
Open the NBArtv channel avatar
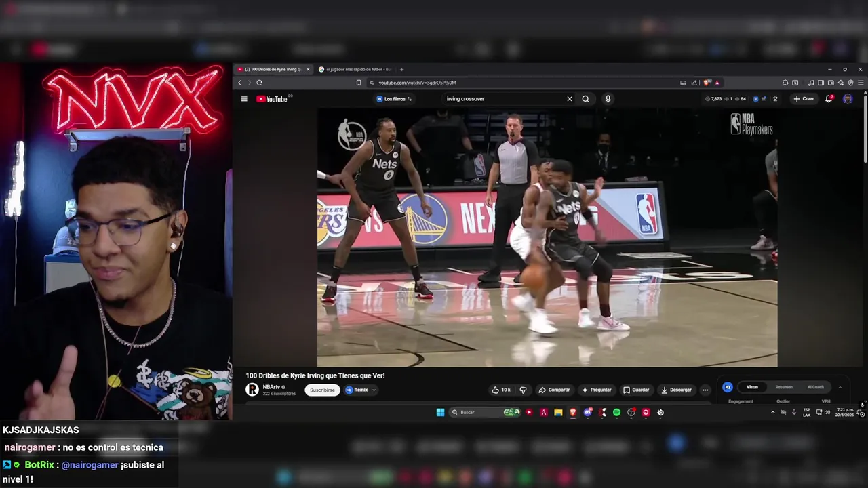252,390
